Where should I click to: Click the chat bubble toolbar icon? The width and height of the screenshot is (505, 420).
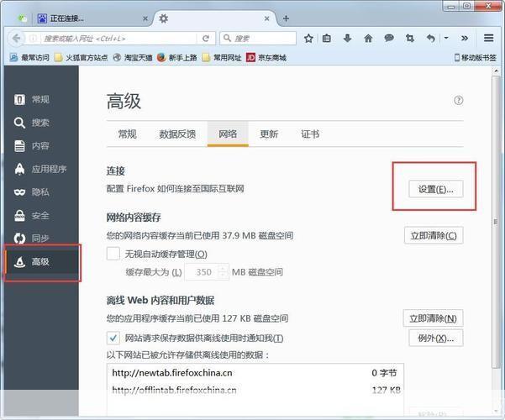click(389, 39)
